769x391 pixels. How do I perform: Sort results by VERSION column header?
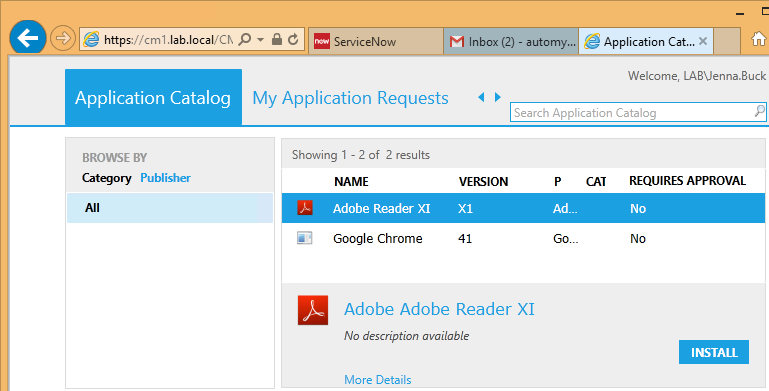pos(484,182)
